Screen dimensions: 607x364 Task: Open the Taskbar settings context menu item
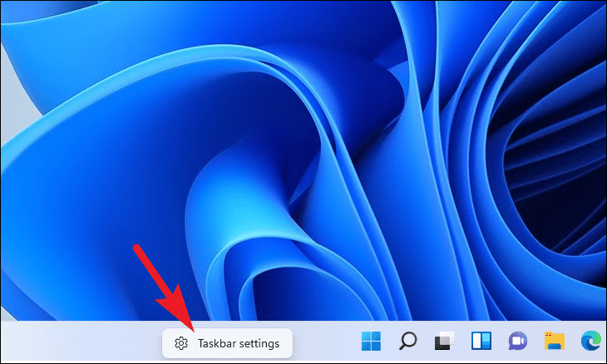227,343
